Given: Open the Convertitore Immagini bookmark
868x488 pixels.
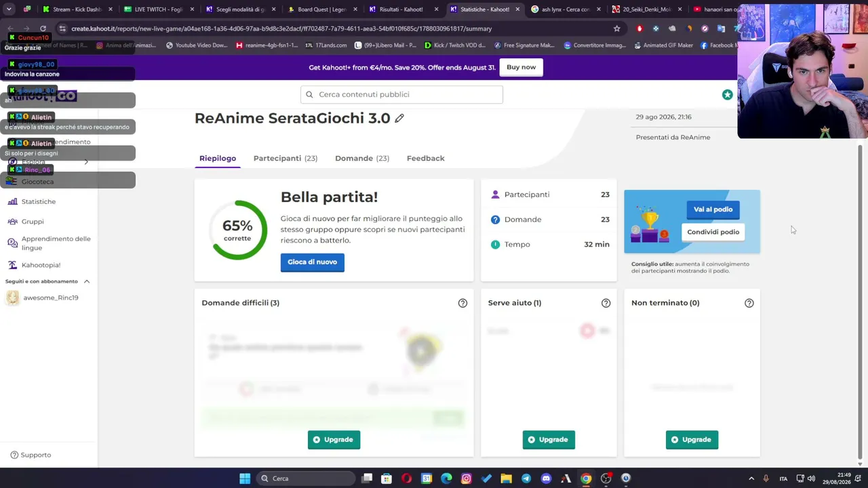Looking at the screenshot, I should click(x=595, y=45).
